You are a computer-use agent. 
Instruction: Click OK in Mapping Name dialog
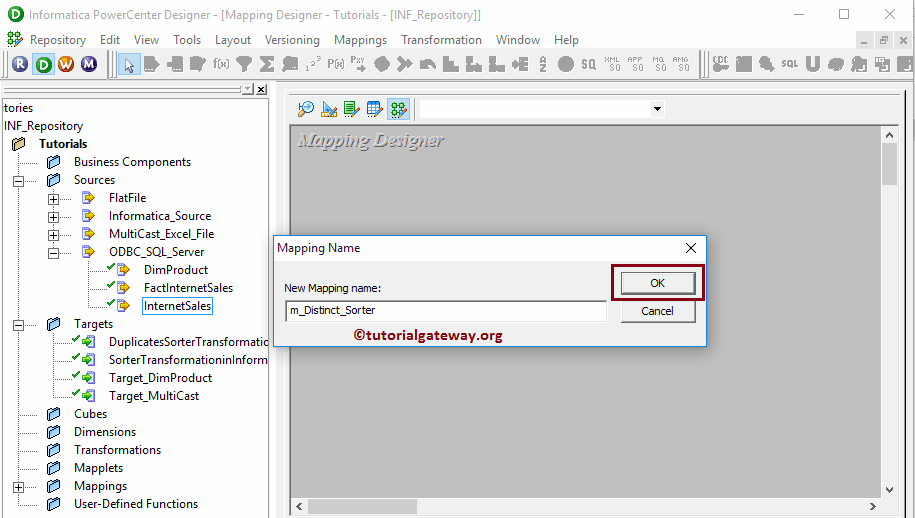click(658, 283)
